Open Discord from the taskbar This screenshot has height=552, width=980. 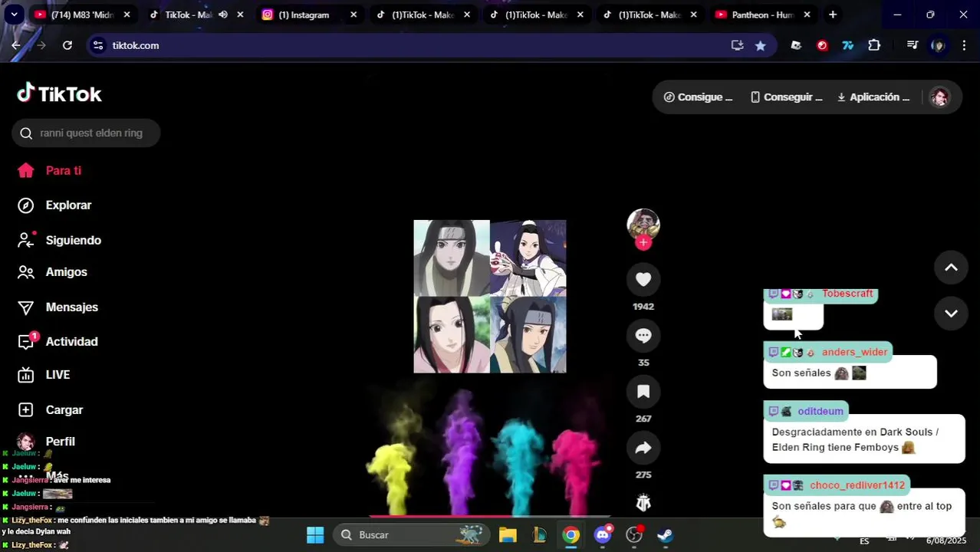coord(603,534)
